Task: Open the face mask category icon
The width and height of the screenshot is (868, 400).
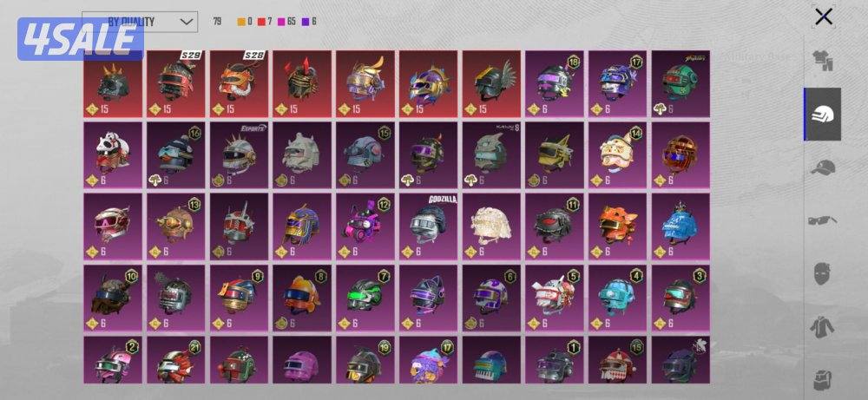Action: point(823,274)
